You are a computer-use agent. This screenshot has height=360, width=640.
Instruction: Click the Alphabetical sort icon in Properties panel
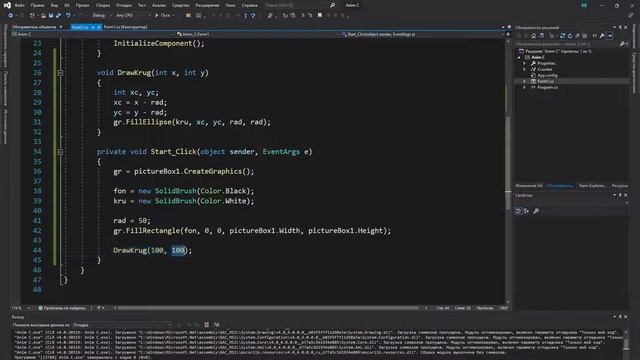pyautogui.click(x=526, y=211)
